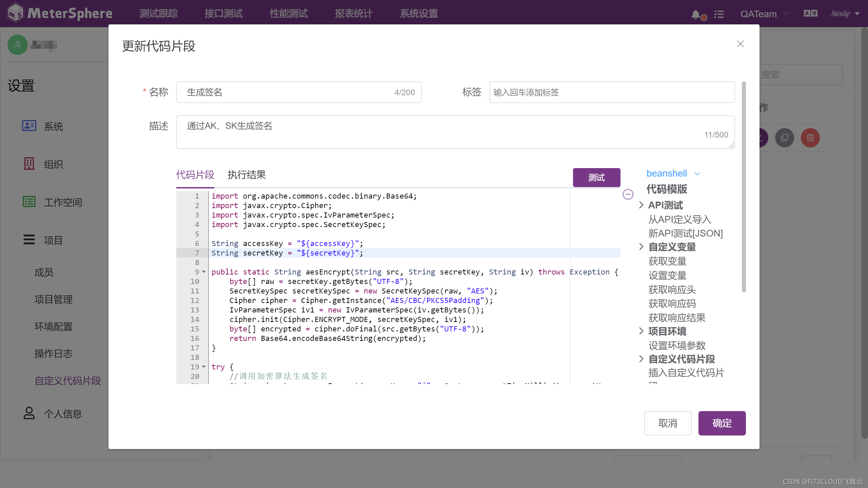Click the circular minus collapse icon

(x=628, y=194)
